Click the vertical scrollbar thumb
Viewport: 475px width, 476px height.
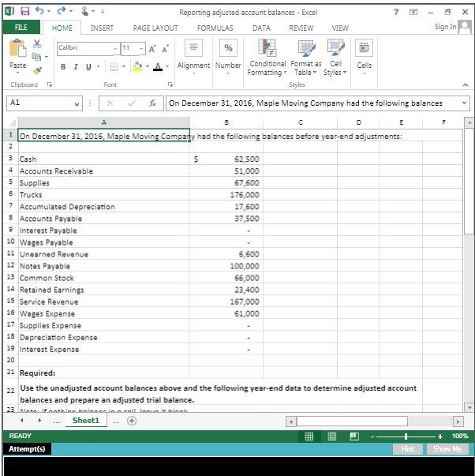coord(469,181)
